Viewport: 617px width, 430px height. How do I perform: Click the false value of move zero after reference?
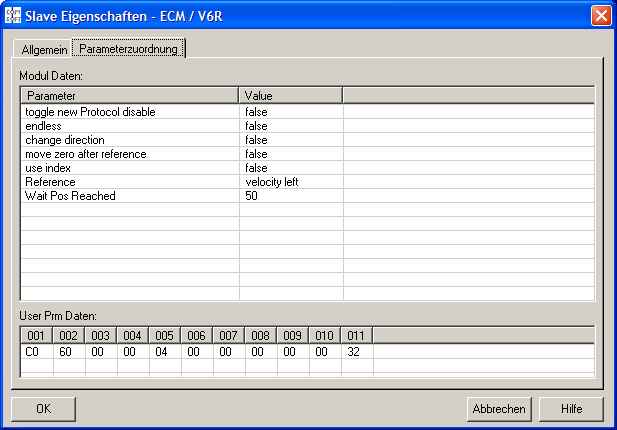click(x=256, y=154)
